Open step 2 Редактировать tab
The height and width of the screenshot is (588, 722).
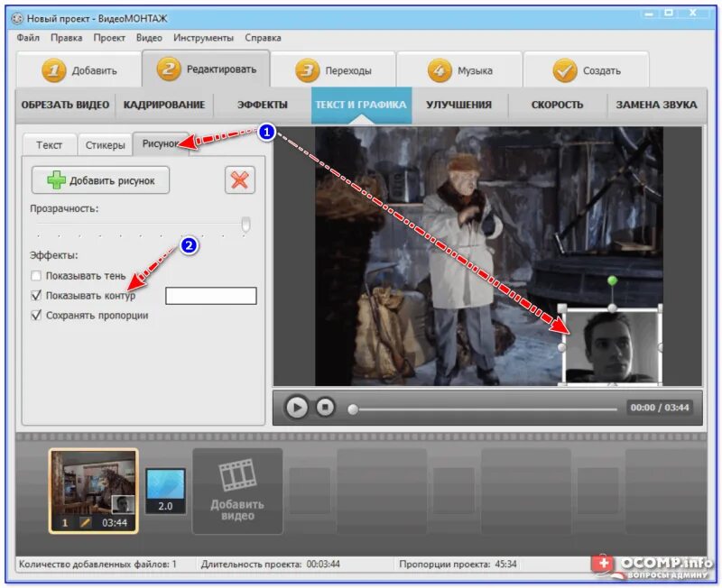click(206, 69)
